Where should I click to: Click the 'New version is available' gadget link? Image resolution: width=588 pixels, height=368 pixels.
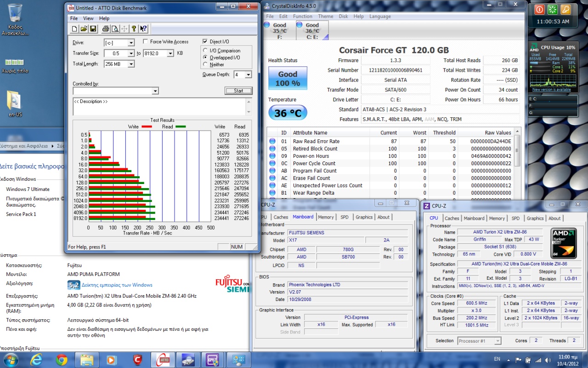551,90
